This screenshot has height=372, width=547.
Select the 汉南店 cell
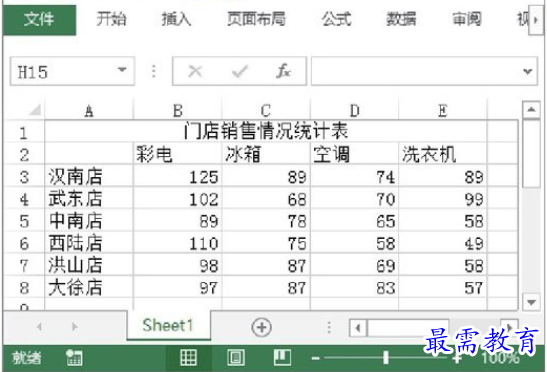pyautogui.click(x=89, y=176)
